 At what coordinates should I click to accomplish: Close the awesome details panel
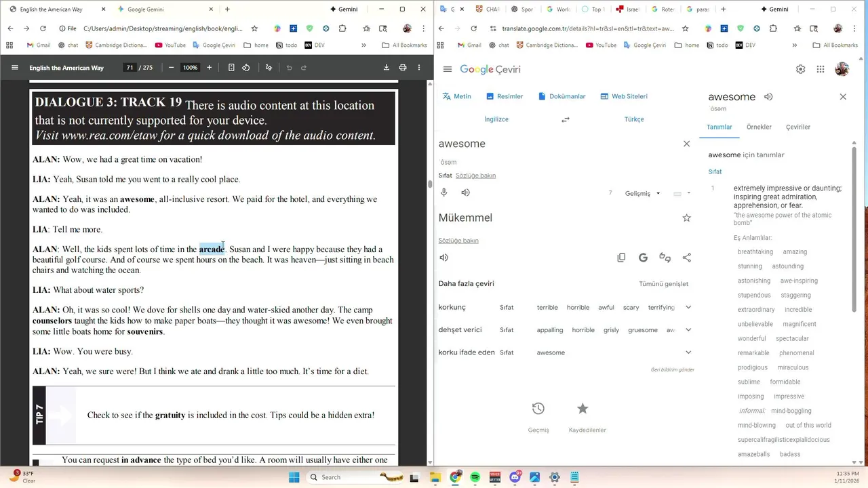point(843,97)
